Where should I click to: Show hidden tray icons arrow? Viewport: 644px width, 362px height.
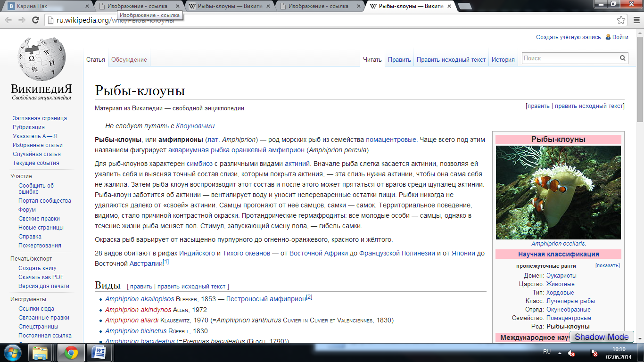pyautogui.click(x=560, y=353)
